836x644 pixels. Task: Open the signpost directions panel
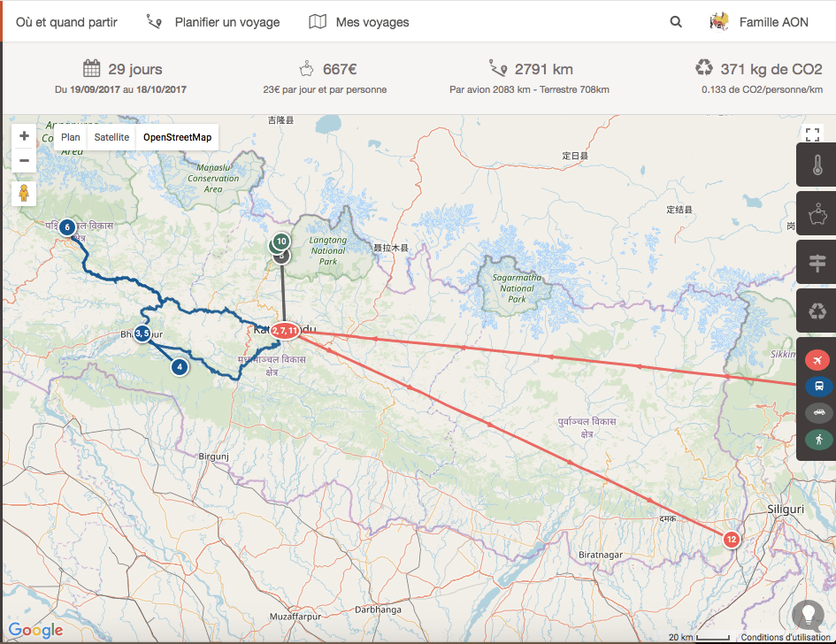pos(817,263)
